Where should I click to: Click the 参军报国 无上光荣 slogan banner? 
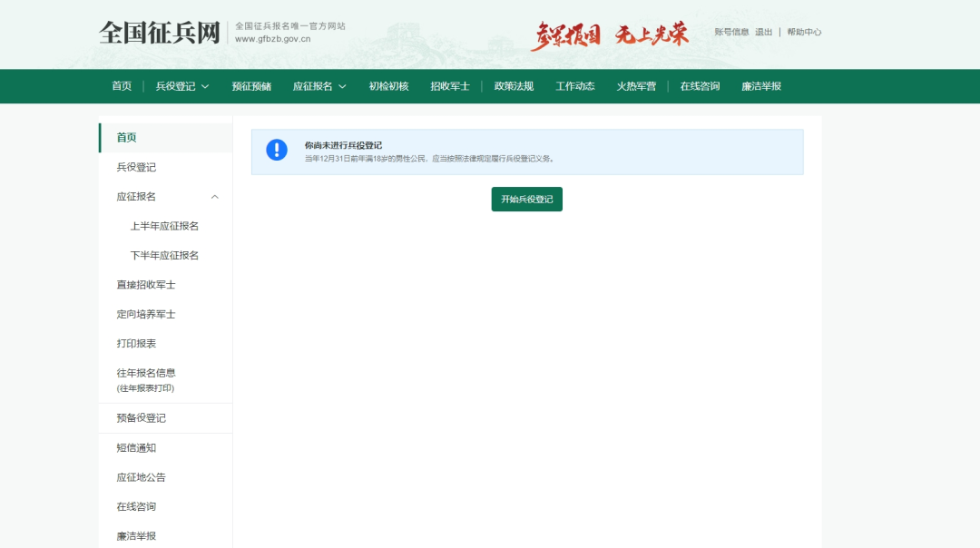(x=609, y=34)
